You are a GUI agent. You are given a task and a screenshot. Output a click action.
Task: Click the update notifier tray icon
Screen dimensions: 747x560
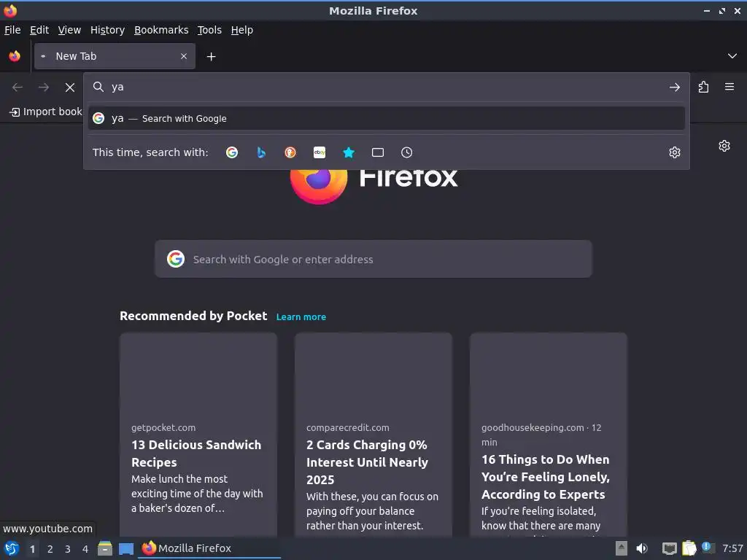pyautogui.click(x=707, y=547)
